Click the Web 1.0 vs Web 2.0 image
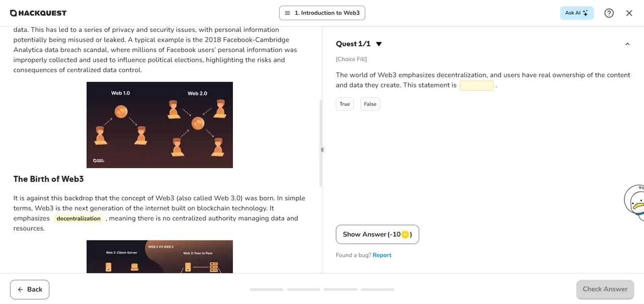 (x=159, y=125)
